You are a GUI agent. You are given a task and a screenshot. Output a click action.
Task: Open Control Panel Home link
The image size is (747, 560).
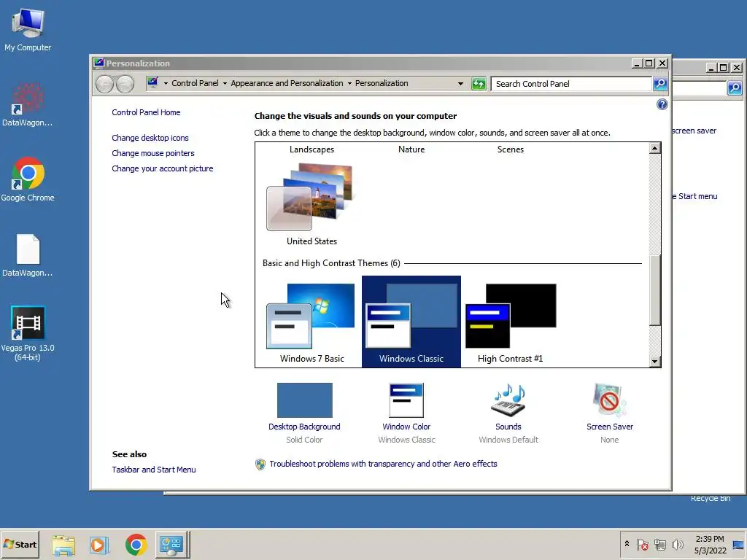(x=146, y=112)
